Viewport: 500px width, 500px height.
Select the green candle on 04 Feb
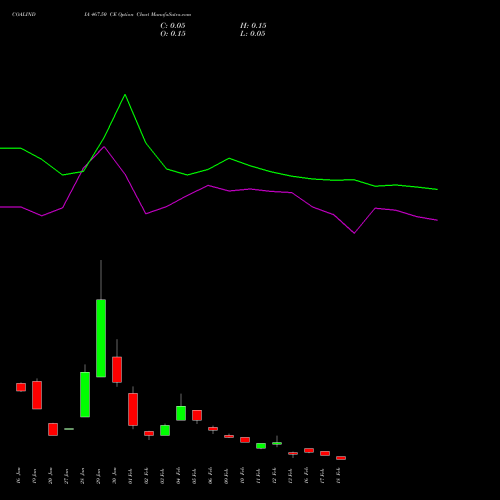pyautogui.click(x=181, y=413)
